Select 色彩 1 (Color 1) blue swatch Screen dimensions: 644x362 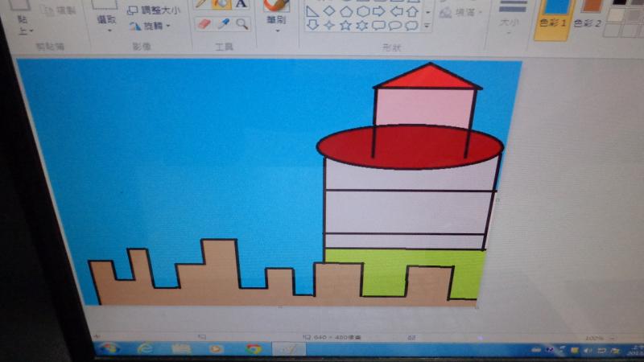pos(555,6)
